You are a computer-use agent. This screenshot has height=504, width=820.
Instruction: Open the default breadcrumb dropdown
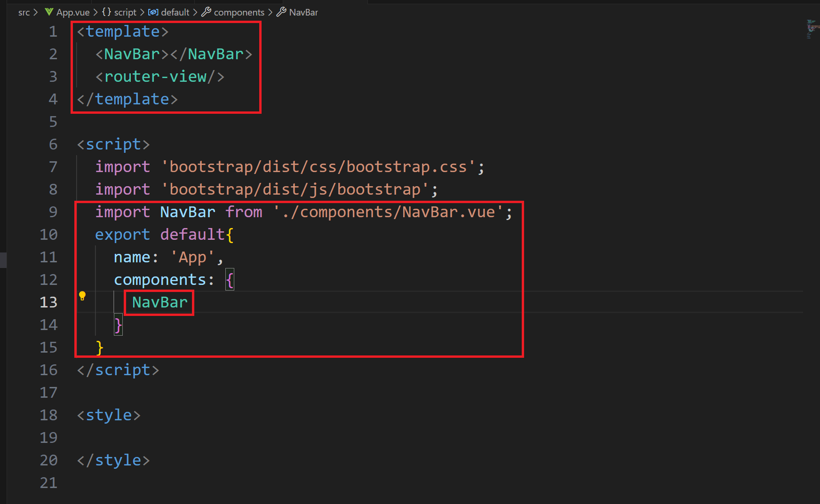pyautogui.click(x=175, y=12)
